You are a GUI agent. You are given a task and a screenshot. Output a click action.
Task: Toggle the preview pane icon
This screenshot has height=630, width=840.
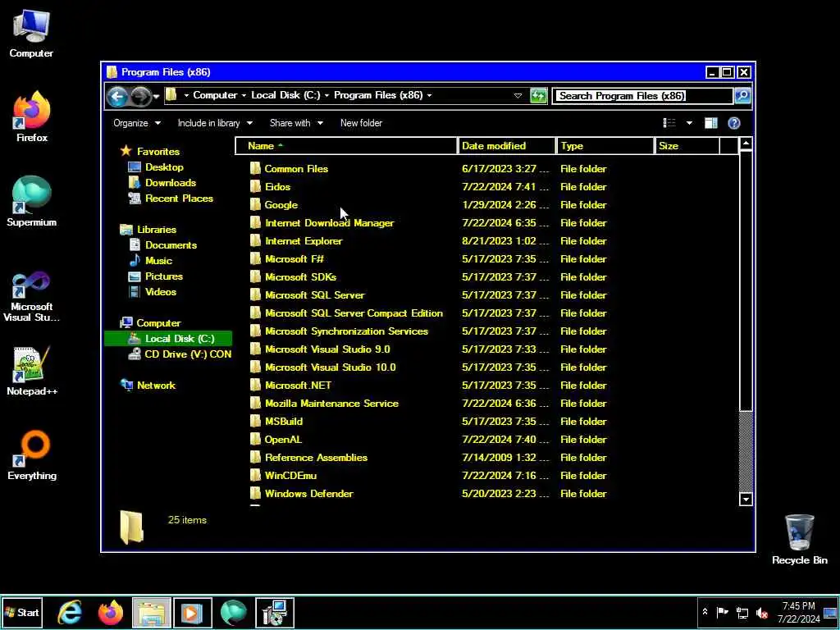click(x=711, y=123)
